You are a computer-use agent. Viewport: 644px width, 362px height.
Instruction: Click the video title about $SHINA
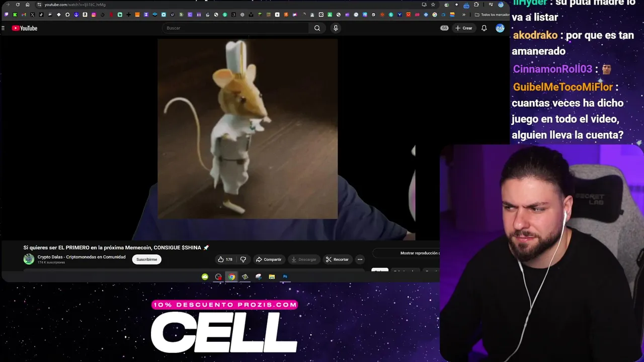(x=116, y=248)
